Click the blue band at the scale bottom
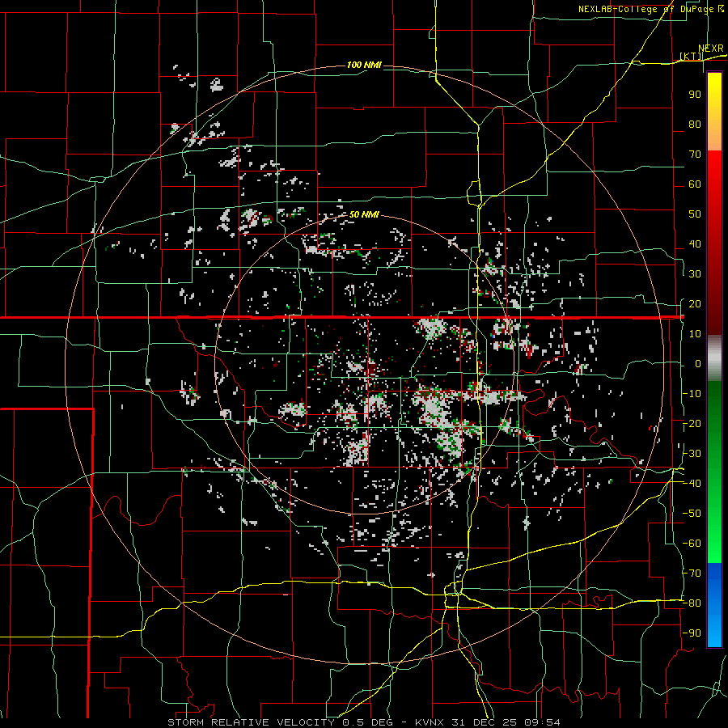Viewport: 728px width, 728px height. click(x=714, y=605)
